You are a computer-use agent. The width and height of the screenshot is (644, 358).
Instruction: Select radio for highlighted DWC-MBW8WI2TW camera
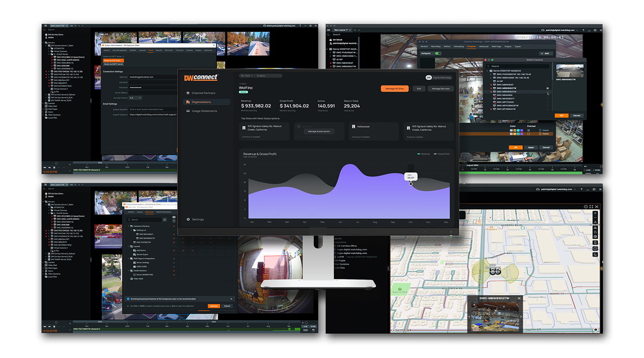tap(547, 92)
